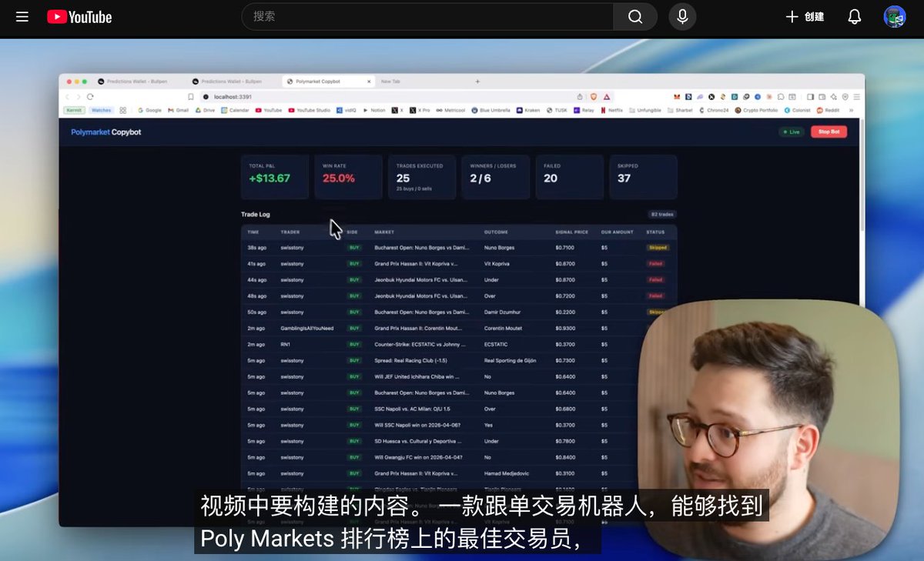924x561 pixels.
Task: Open the Kermit bookmark
Action: pos(74,110)
